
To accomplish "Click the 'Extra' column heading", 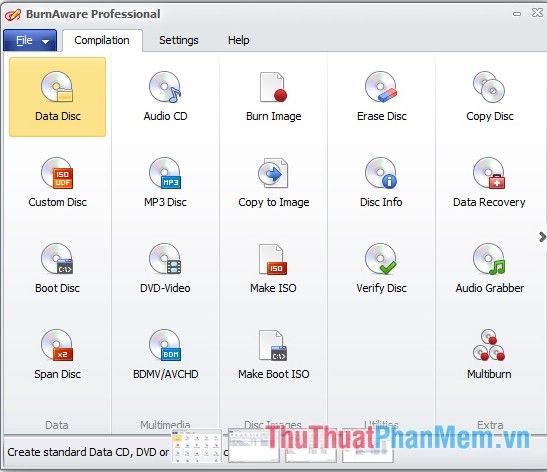I will coord(490,425).
